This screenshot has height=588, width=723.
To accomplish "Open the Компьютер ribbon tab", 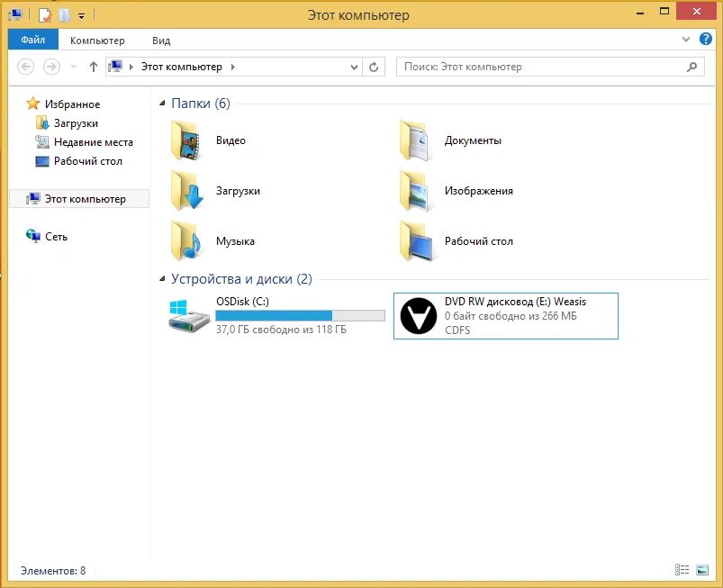I will [x=97, y=41].
